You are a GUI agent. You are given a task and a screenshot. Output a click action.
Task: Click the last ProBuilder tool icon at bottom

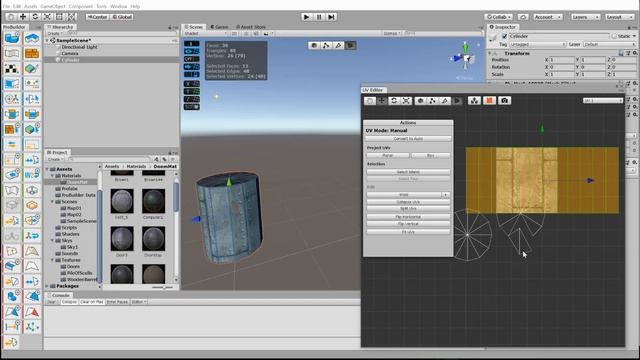click(12, 342)
